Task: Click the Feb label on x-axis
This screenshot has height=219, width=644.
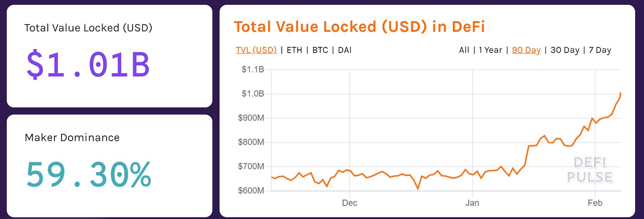Action: pyautogui.click(x=595, y=203)
